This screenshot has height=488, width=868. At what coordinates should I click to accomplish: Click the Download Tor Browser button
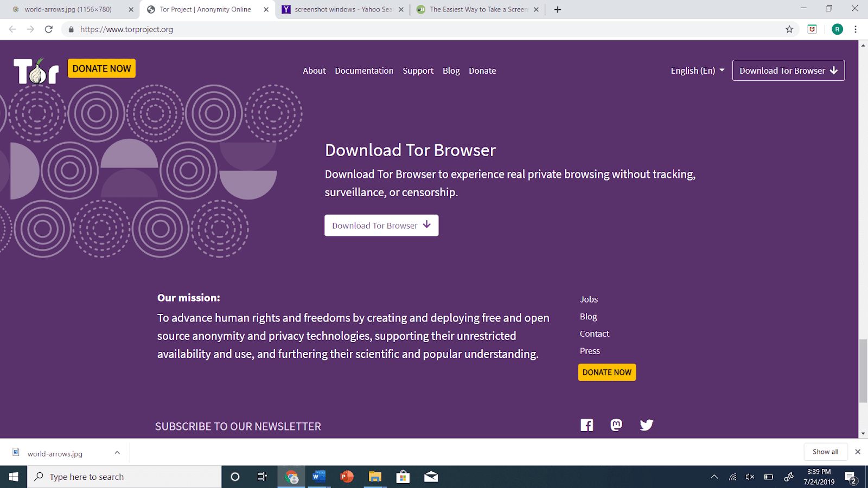(x=381, y=225)
